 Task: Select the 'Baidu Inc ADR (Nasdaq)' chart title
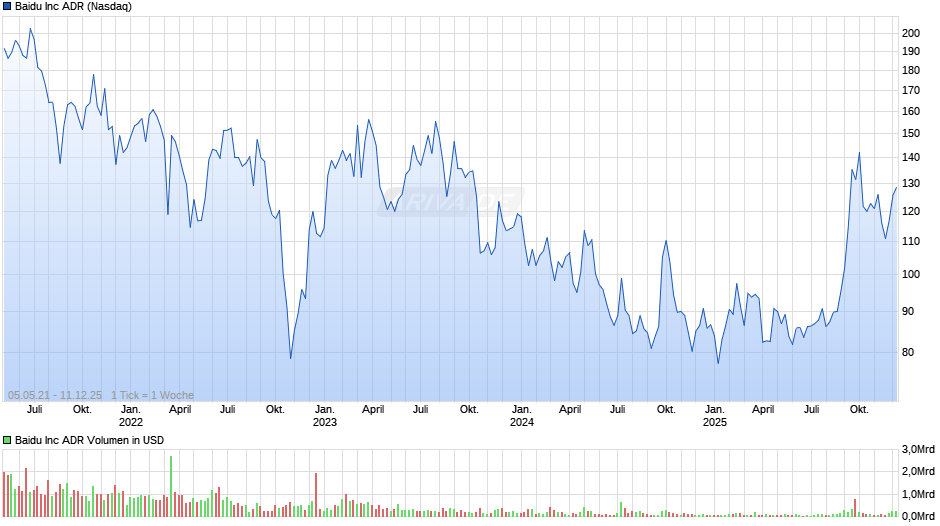[x=73, y=7]
